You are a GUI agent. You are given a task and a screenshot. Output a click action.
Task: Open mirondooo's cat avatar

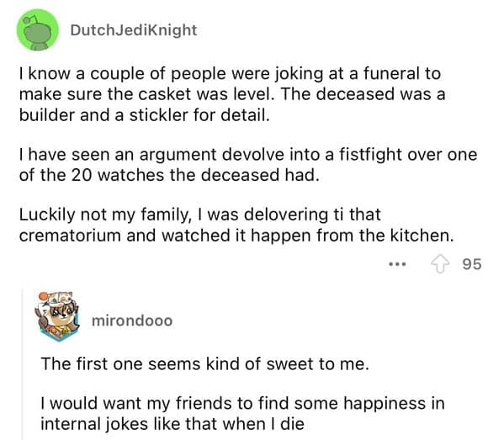pos(59,316)
